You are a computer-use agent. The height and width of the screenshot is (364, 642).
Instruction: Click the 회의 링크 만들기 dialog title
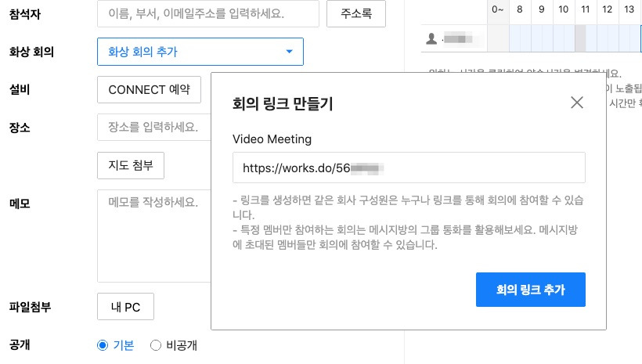click(x=283, y=103)
